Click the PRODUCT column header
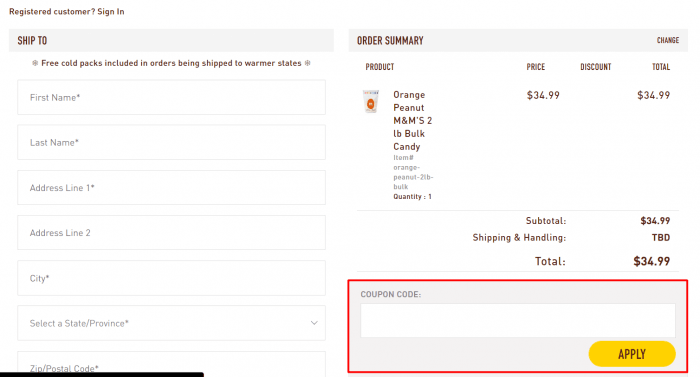The height and width of the screenshot is (377, 700). coord(380,67)
